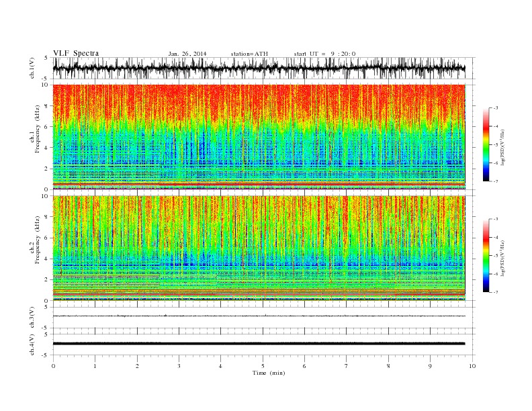The width and height of the screenshot is (532, 411).
Task: Click the 'ch.4(V)' axis label
Action: click(32, 345)
